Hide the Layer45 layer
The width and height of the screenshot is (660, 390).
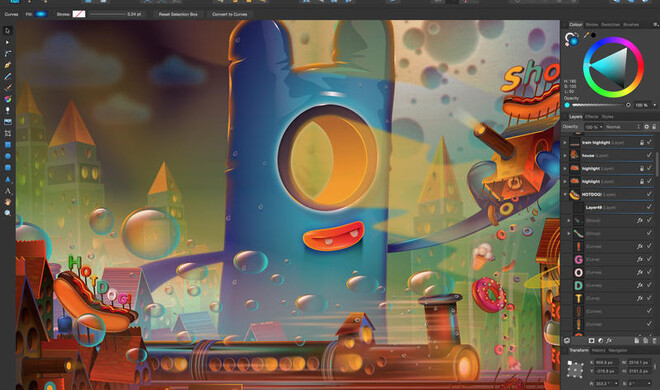(x=649, y=207)
